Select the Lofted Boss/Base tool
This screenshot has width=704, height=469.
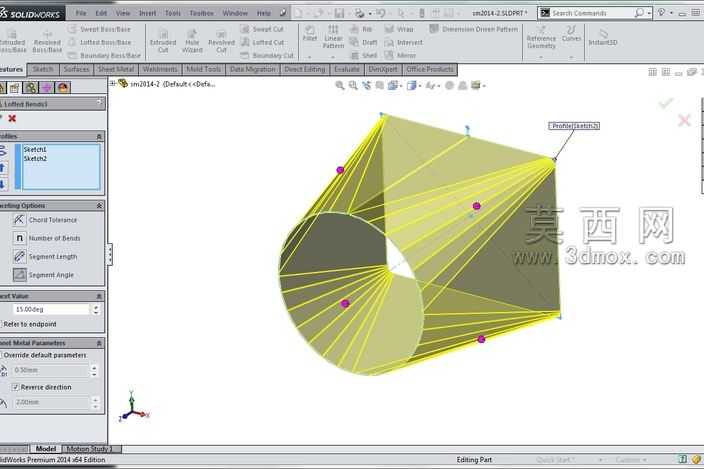tap(99, 42)
